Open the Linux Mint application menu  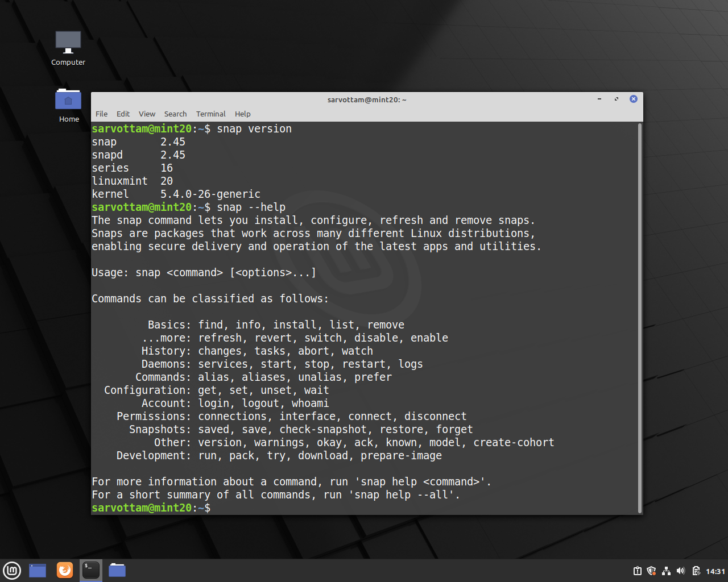coord(12,570)
